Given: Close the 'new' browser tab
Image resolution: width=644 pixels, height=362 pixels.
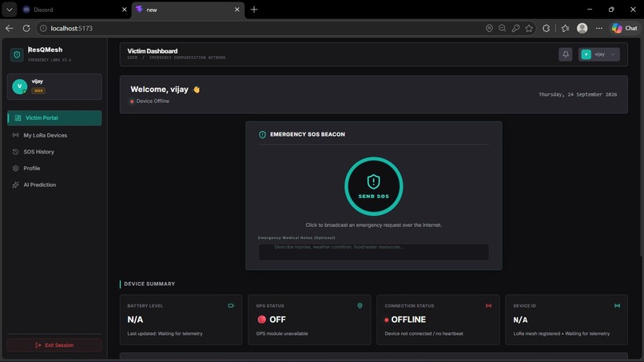Looking at the screenshot, I should click(237, 10).
